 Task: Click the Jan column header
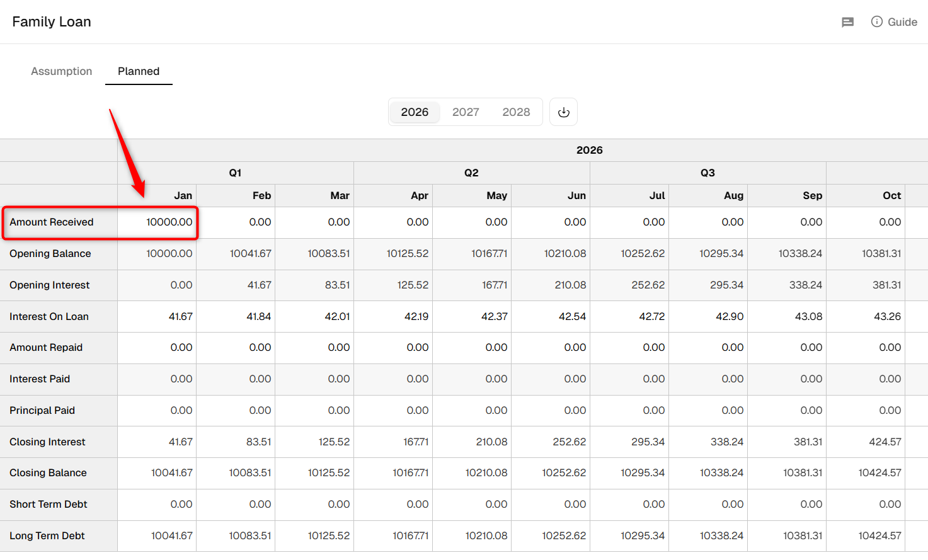[183, 196]
